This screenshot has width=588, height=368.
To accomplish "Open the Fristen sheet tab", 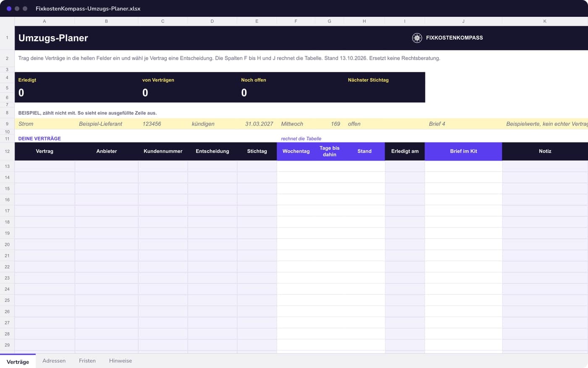I will click(x=87, y=361).
